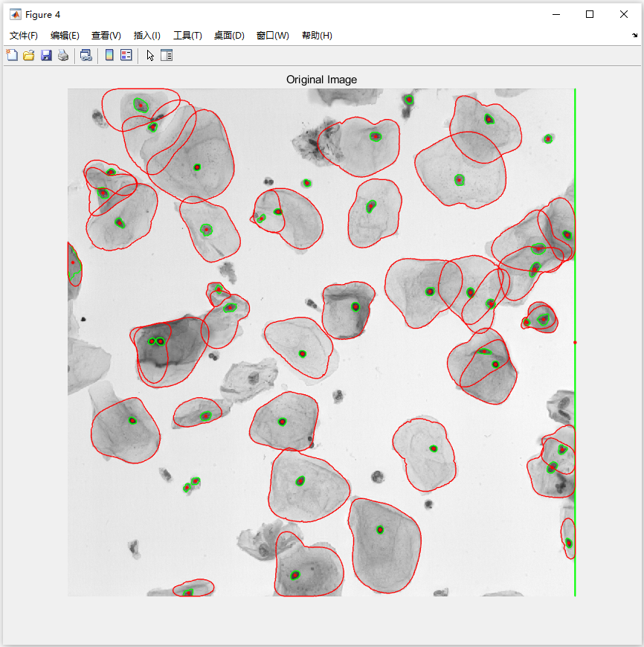The height and width of the screenshot is (647, 644).
Task: Open the 查看(V) menu
Action: tap(106, 36)
